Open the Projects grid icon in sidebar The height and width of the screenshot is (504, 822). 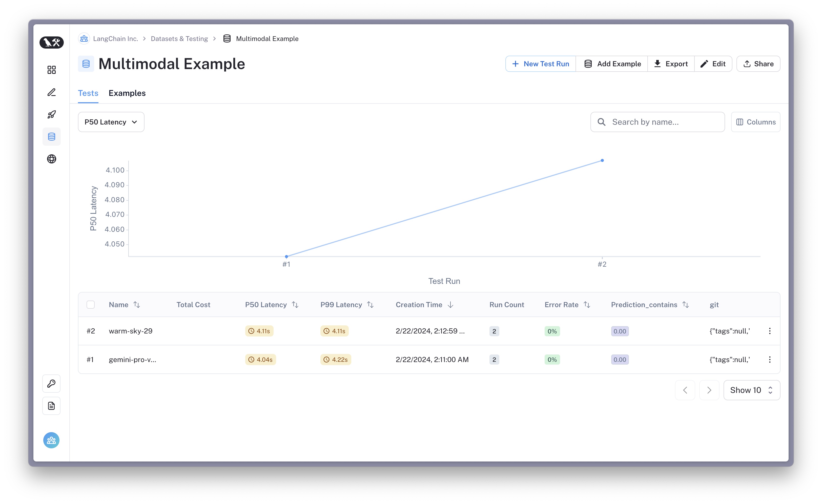[x=51, y=70]
